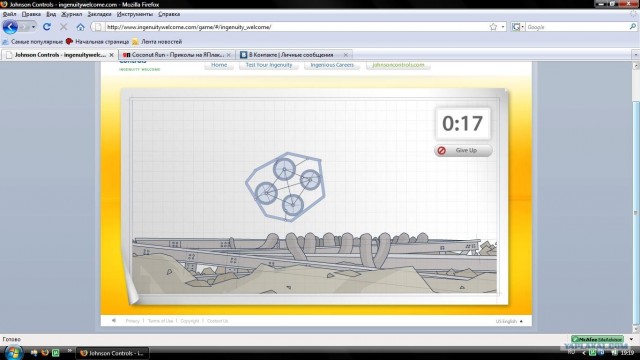Open the Справка menu

pyautogui.click(x=169, y=14)
